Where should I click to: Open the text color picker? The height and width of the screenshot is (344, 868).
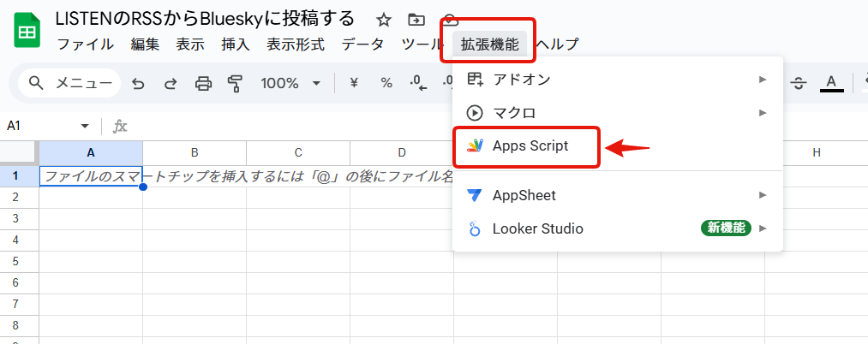coord(831,84)
